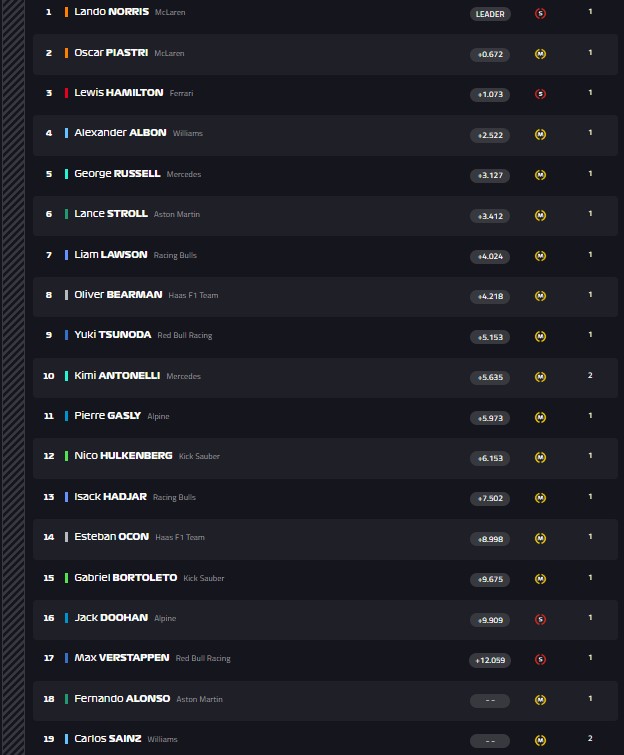
Task: Click the soft tyre icon for Lando Norris
Action: pyautogui.click(x=540, y=13)
